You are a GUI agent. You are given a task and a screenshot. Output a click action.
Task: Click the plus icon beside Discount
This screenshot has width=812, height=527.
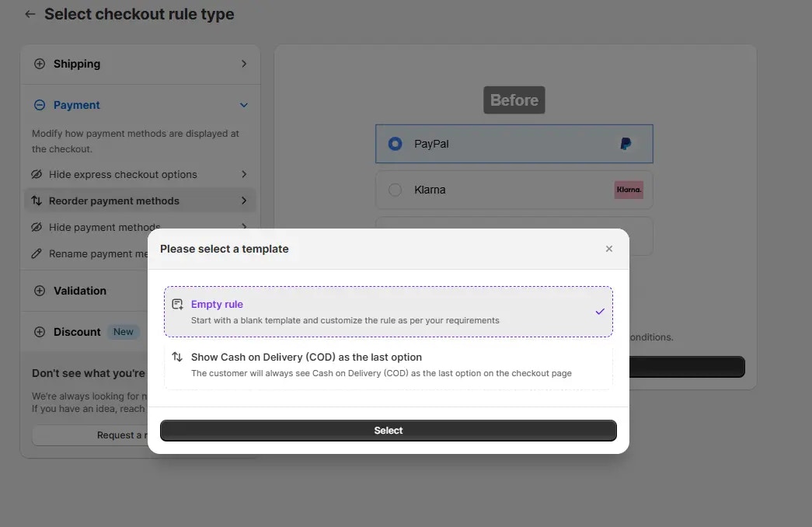click(x=40, y=332)
